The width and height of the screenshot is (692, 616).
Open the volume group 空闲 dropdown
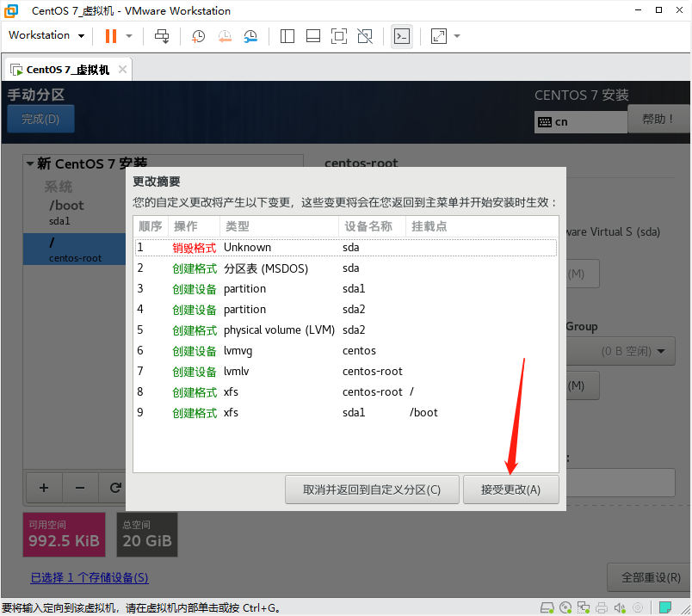point(621,351)
